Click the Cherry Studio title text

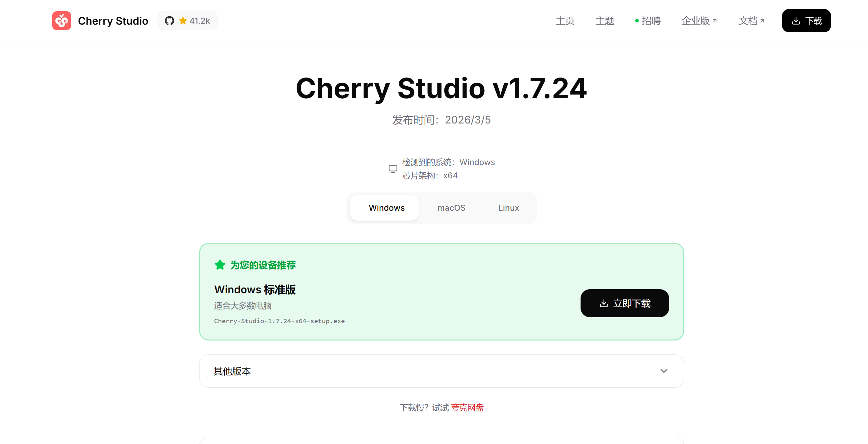pos(113,21)
